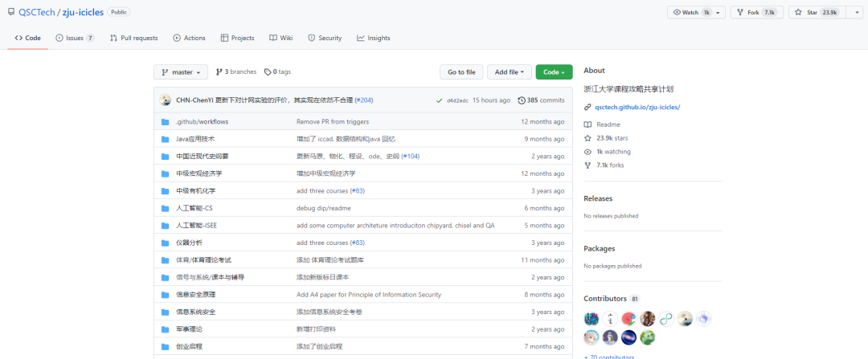Open the 信息安全原理 folder

(x=195, y=295)
